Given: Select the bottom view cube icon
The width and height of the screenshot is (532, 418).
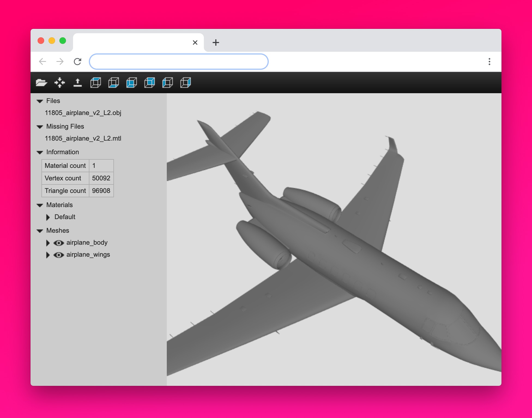Looking at the screenshot, I should point(114,83).
